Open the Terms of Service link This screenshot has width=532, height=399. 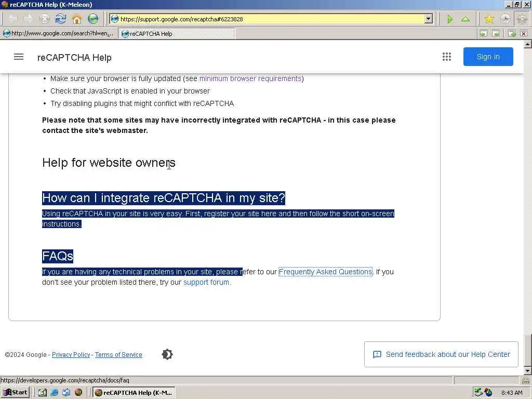point(118,354)
